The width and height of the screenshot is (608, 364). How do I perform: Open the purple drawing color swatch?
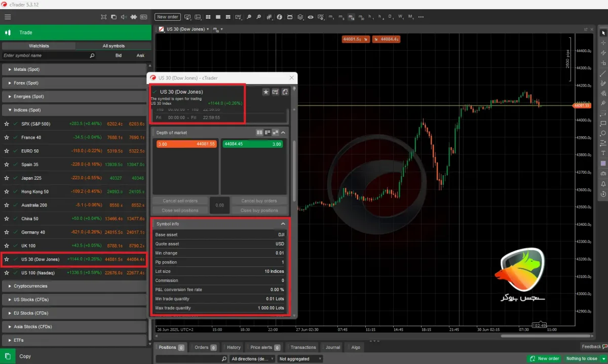[603, 163]
